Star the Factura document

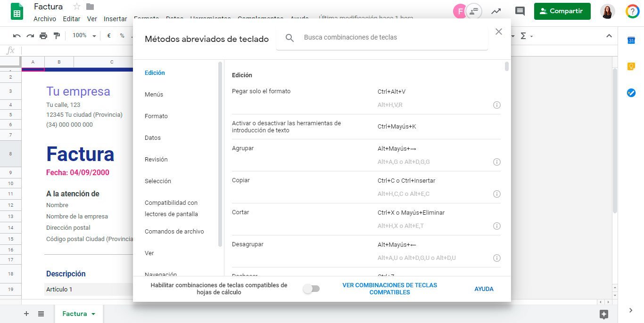pyautogui.click(x=76, y=7)
